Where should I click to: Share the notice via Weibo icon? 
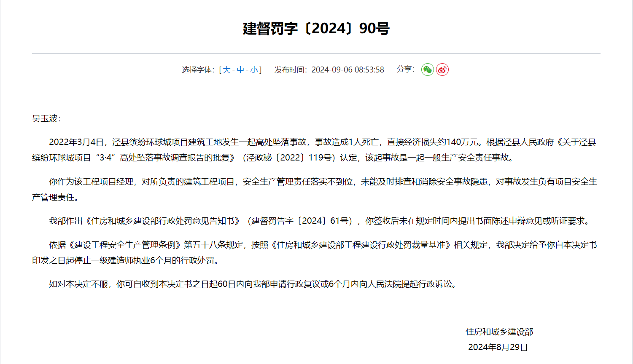tap(442, 70)
